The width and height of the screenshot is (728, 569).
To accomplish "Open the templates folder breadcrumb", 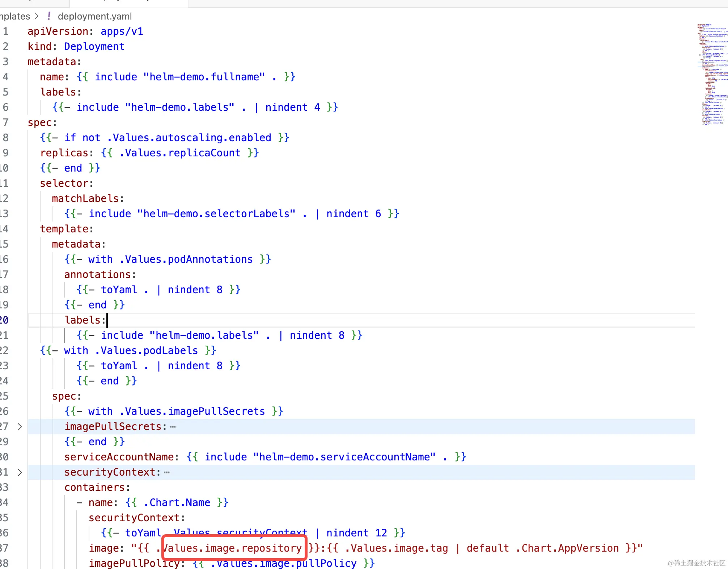I will [x=14, y=16].
